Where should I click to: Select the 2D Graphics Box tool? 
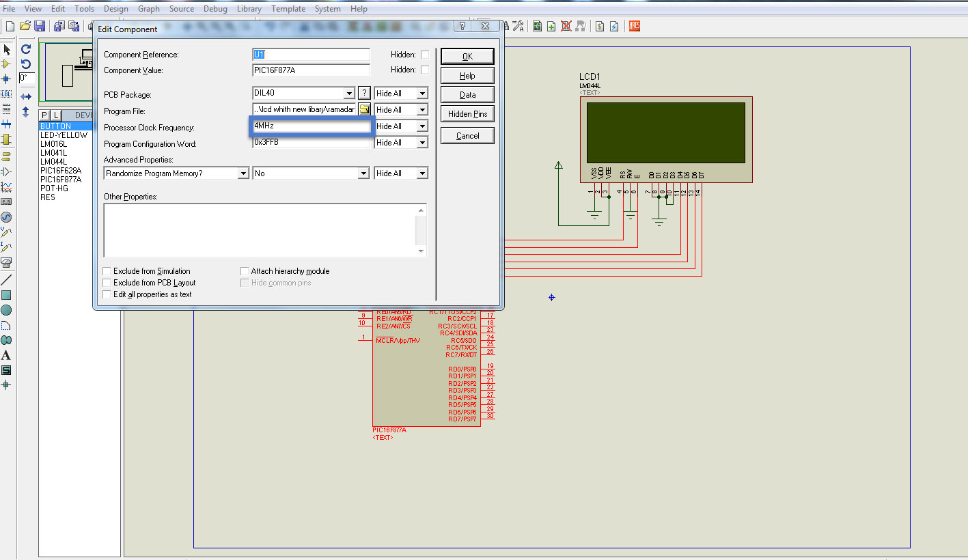[x=7, y=295]
